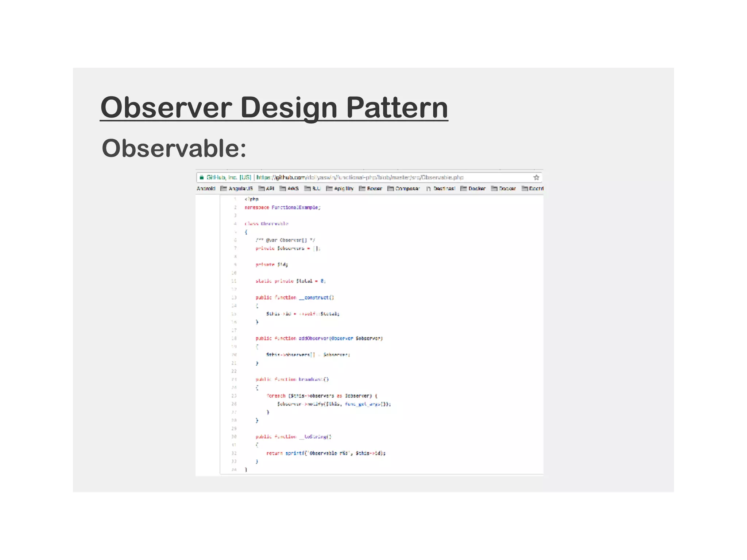This screenshot has width=747, height=560.
Task: Click line number 13 in the gutter
Action: click(234, 297)
